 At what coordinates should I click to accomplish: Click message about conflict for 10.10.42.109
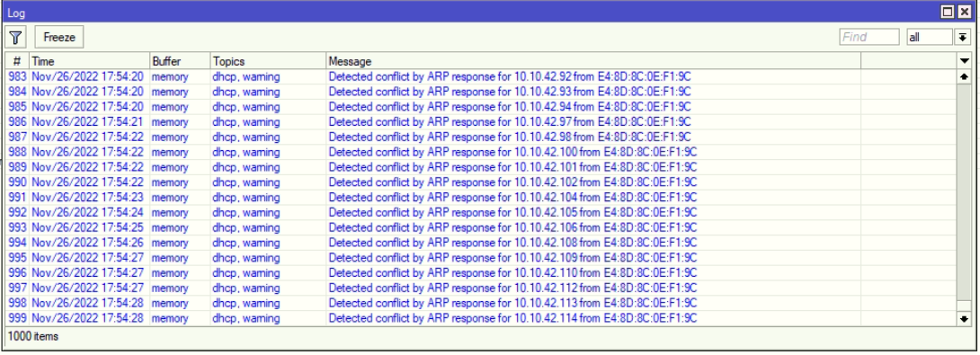click(x=513, y=258)
